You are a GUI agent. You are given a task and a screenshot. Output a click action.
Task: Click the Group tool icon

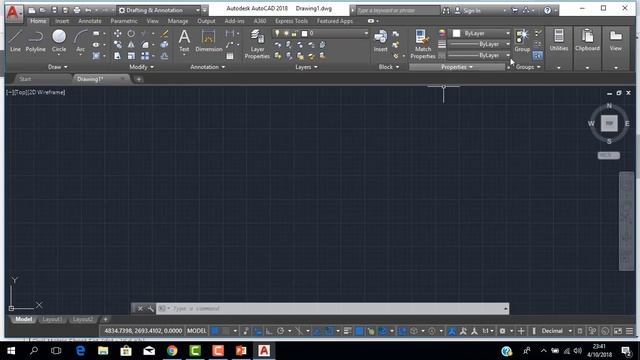coord(522,40)
